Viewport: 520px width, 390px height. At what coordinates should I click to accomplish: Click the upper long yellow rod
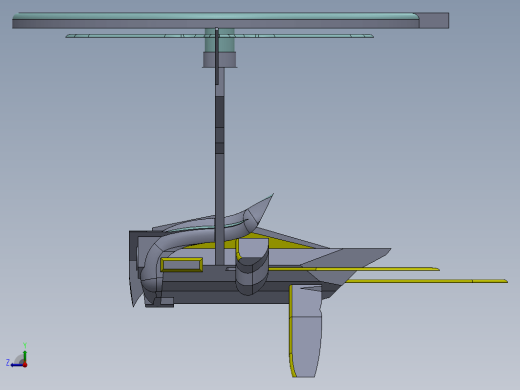point(353,269)
